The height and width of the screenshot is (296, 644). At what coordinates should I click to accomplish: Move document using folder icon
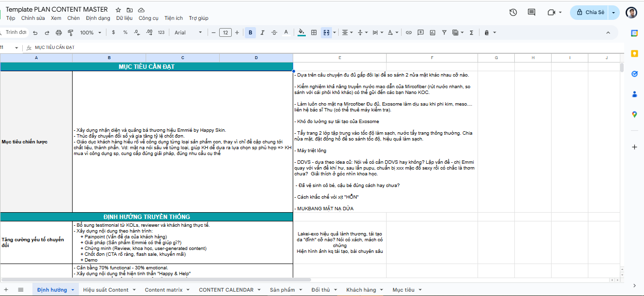coord(130,10)
